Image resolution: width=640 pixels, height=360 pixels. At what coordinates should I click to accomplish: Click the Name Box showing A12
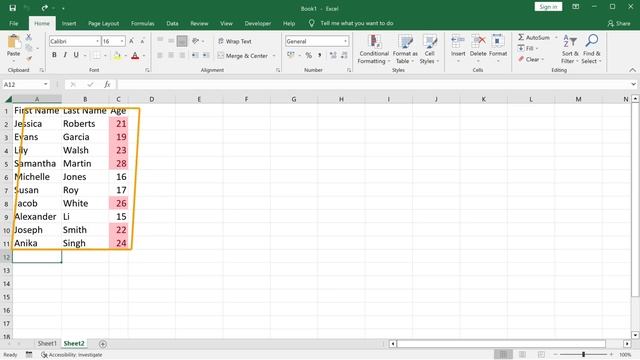pos(25,84)
